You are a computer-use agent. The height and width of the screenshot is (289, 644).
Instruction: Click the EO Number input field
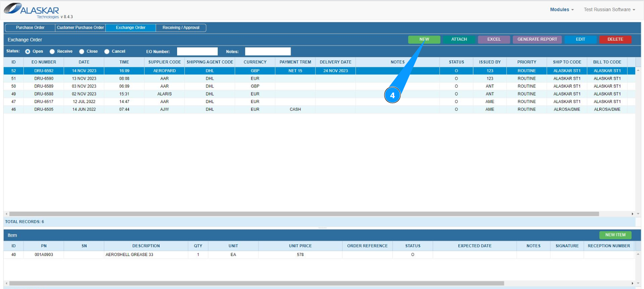pyautogui.click(x=197, y=52)
